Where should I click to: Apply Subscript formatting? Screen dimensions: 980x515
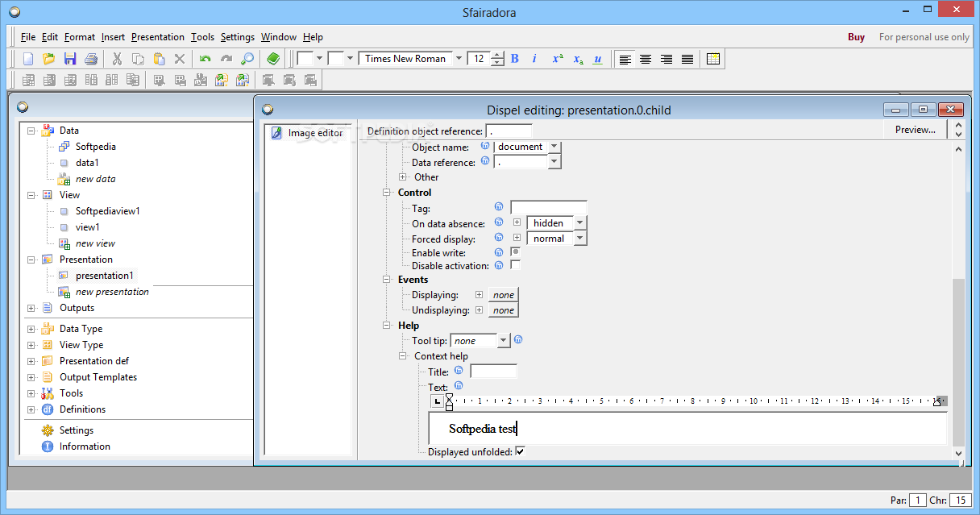pos(578,59)
